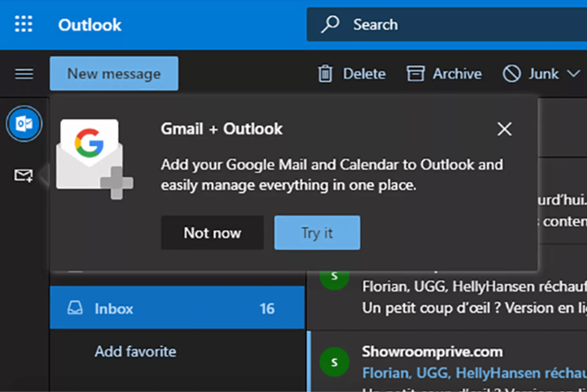Select the Inbox folder

[x=114, y=309]
